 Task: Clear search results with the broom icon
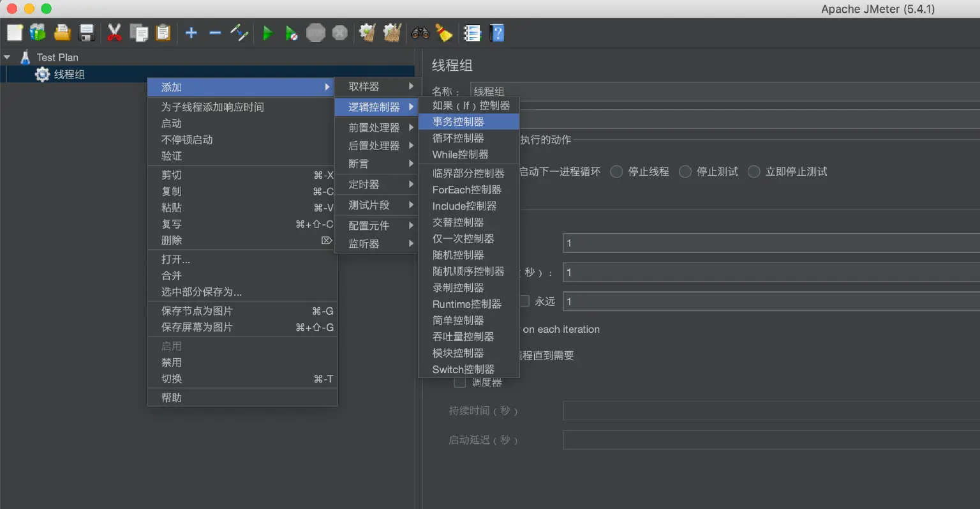(445, 32)
